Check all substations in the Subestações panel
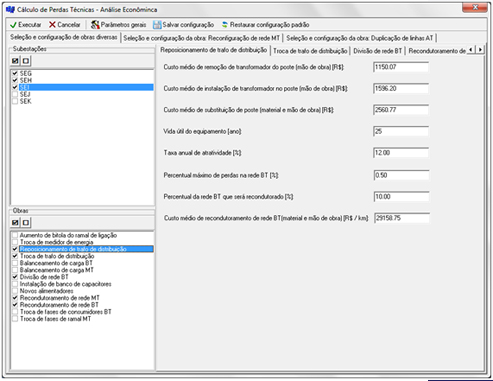The image size is (493, 381). pos(15,61)
